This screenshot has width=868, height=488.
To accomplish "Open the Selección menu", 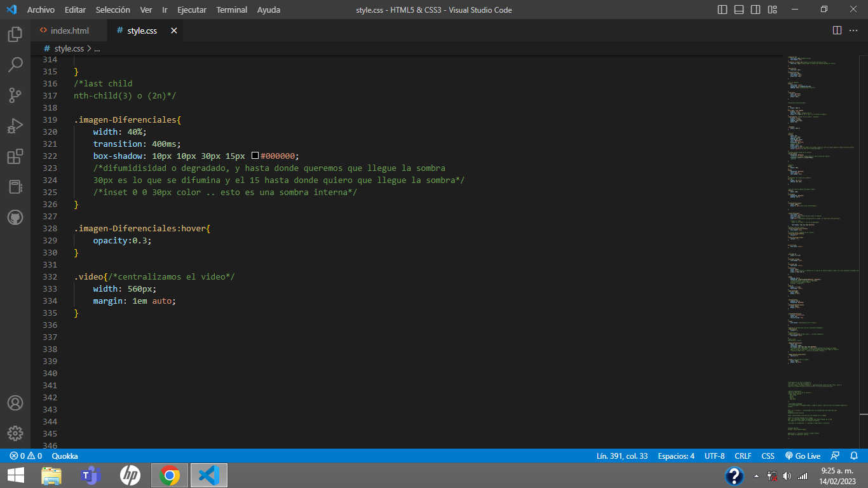I will coord(112,10).
